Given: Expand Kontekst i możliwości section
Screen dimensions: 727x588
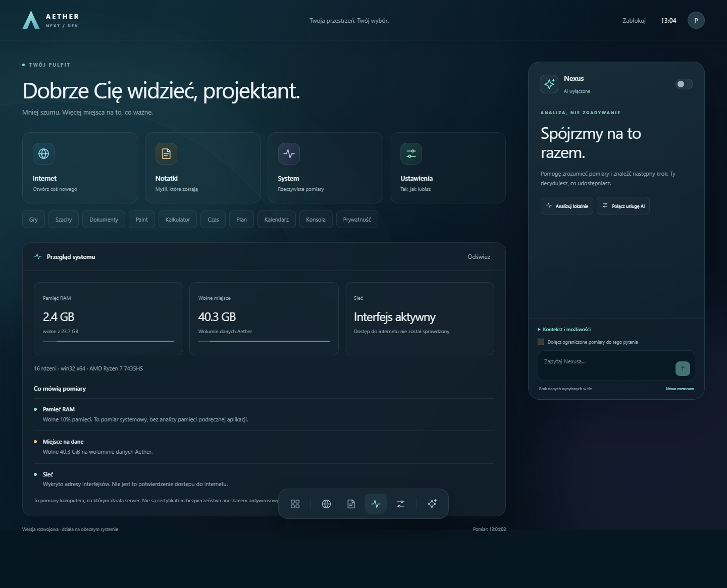Looking at the screenshot, I should point(564,329).
